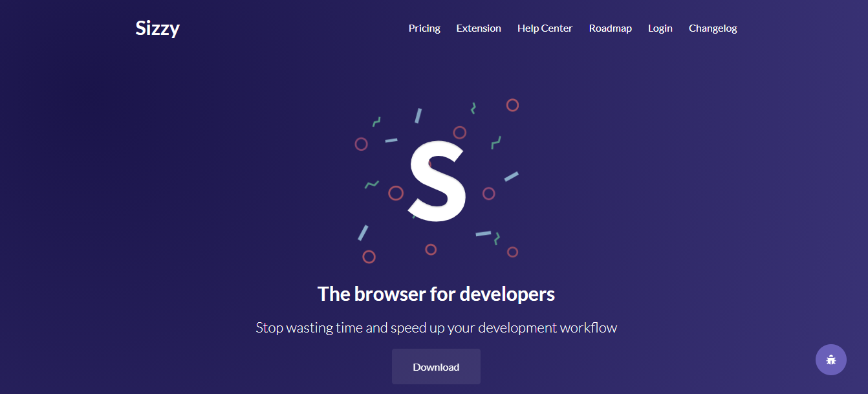The width and height of the screenshot is (868, 394).
Task: Click the pink ring confetti below the S
Action: click(x=430, y=248)
